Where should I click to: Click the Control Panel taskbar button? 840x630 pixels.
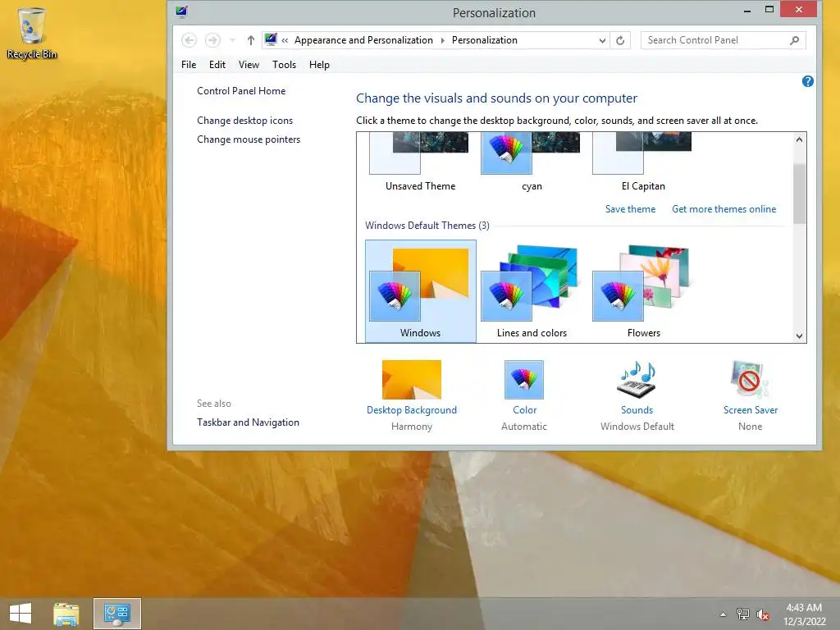pos(117,614)
